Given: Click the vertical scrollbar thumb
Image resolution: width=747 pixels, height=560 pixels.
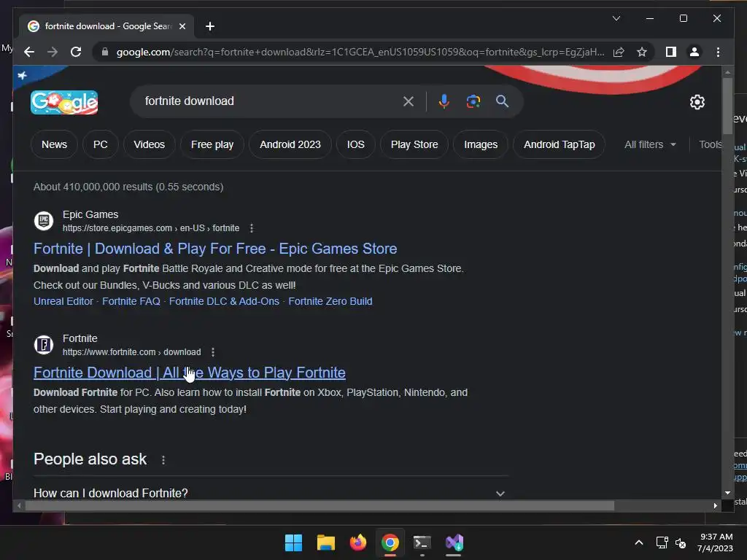Looking at the screenshot, I should (x=727, y=106).
